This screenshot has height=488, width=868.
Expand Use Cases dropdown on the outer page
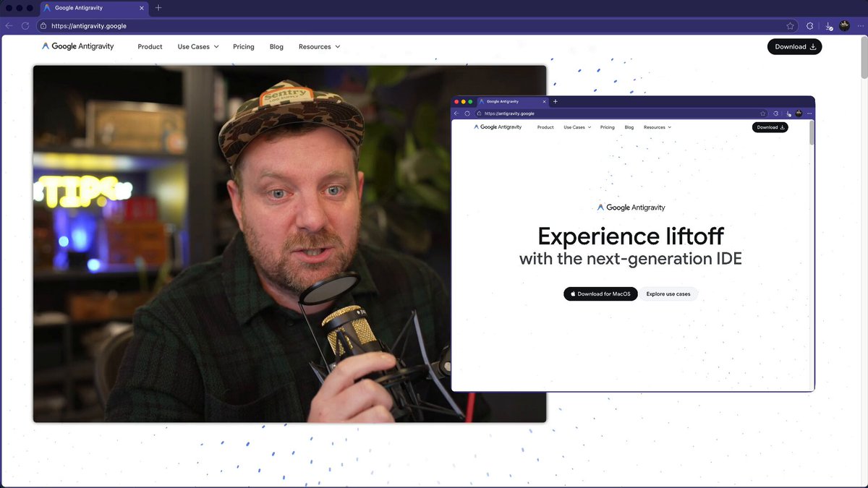point(198,46)
